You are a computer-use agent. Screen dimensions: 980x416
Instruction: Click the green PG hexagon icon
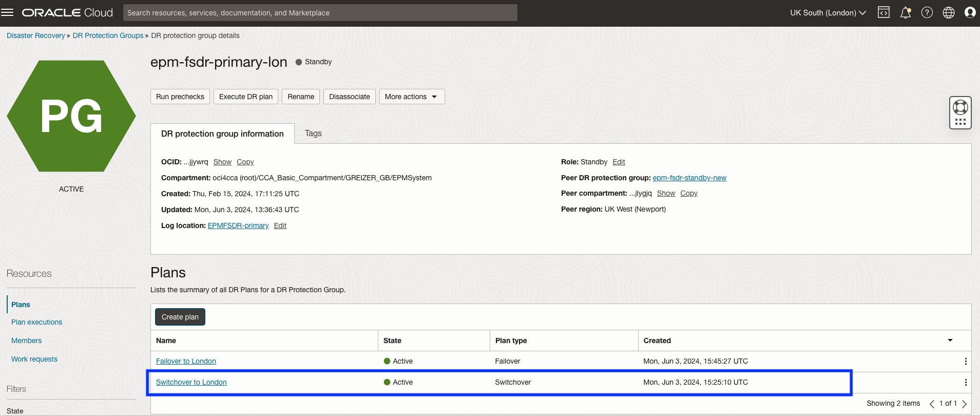pyautogui.click(x=71, y=116)
